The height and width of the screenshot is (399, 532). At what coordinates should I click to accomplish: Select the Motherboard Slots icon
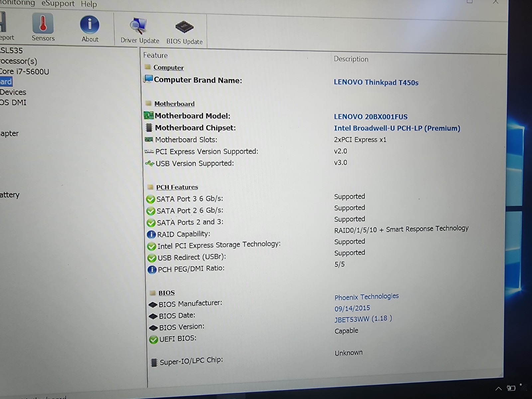pyautogui.click(x=149, y=140)
